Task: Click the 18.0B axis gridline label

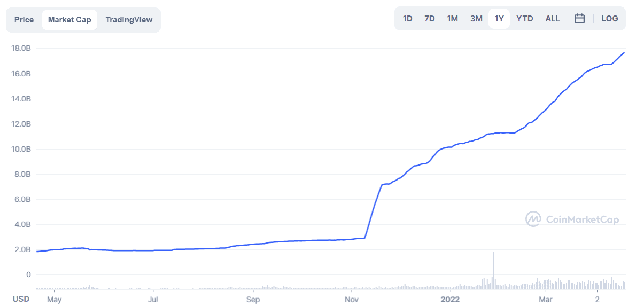Action: [x=21, y=49]
